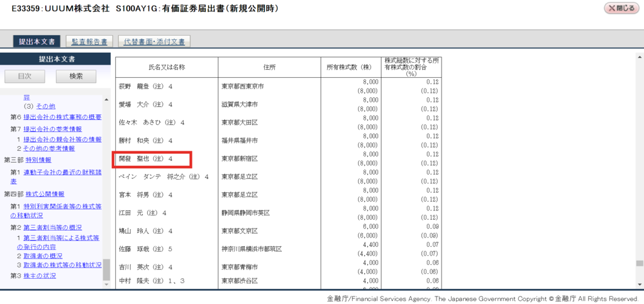Switch to the 提出本文書 tab
The image size is (644, 304).
coord(37,42)
